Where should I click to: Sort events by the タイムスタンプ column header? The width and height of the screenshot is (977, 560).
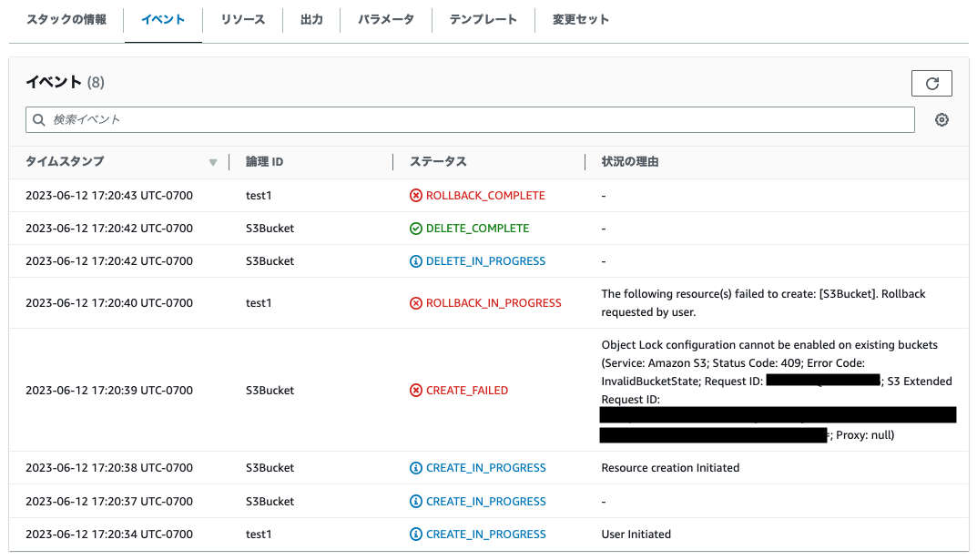pos(64,162)
